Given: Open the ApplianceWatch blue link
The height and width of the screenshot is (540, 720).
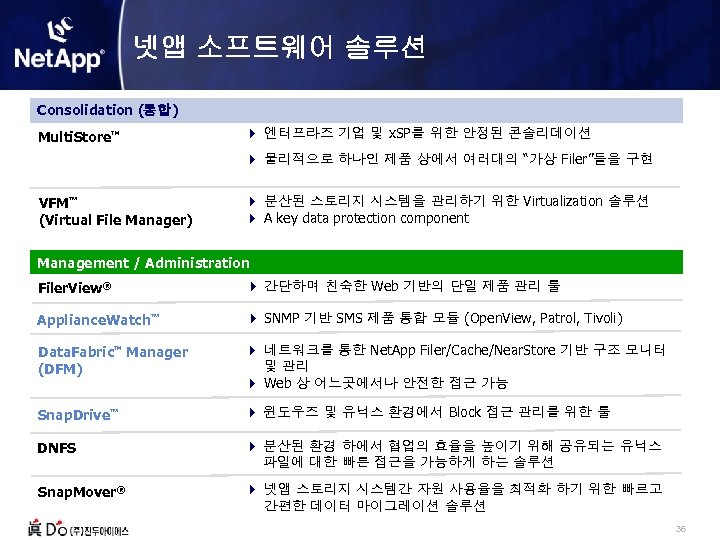Looking at the screenshot, I should [98, 320].
